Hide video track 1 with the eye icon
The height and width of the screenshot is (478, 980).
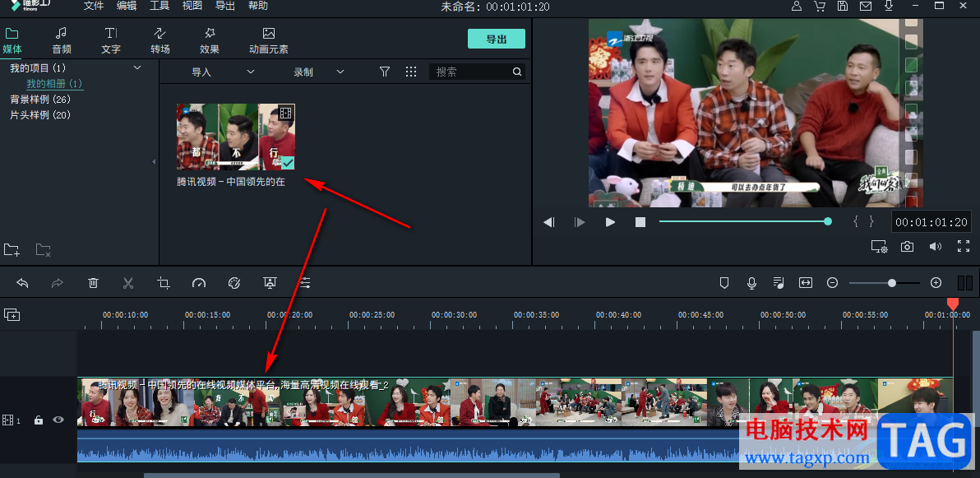[x=58, y=420]
